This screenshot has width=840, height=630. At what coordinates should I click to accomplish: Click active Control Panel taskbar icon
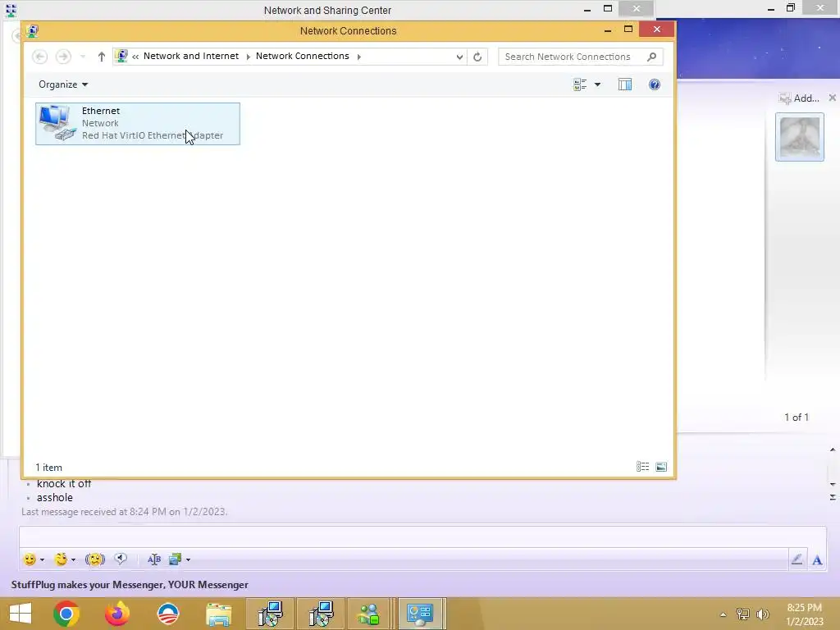coord(421,614)
